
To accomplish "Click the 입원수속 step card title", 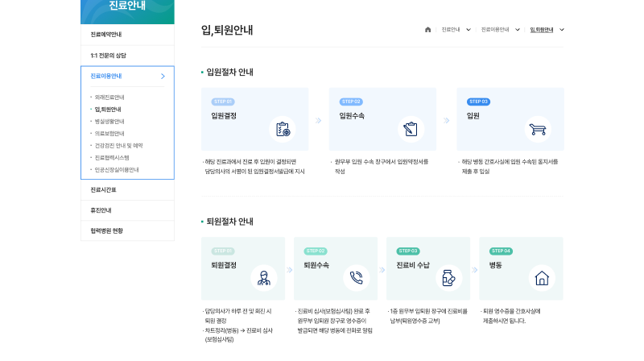I will [352, 116].
